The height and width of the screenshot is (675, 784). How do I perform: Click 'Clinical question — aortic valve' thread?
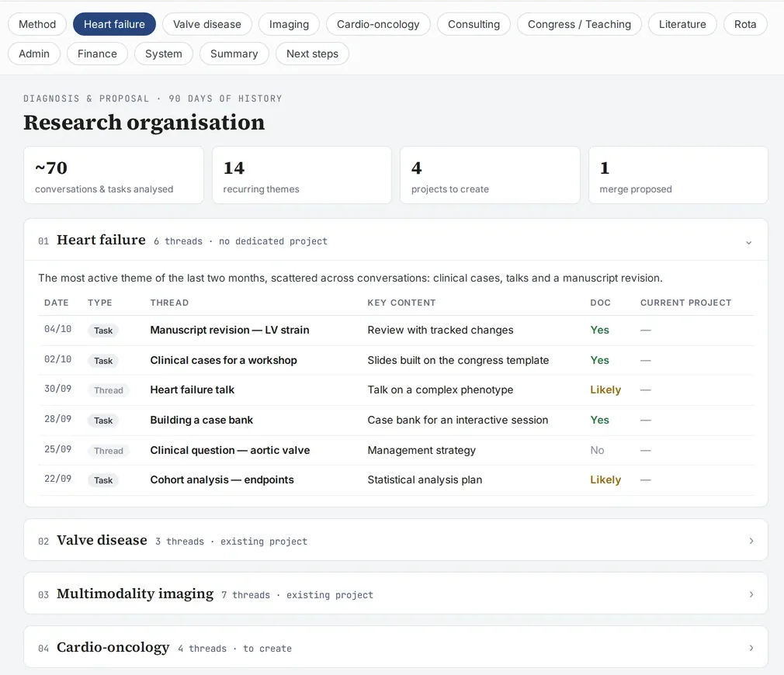(x=230, y=450)
